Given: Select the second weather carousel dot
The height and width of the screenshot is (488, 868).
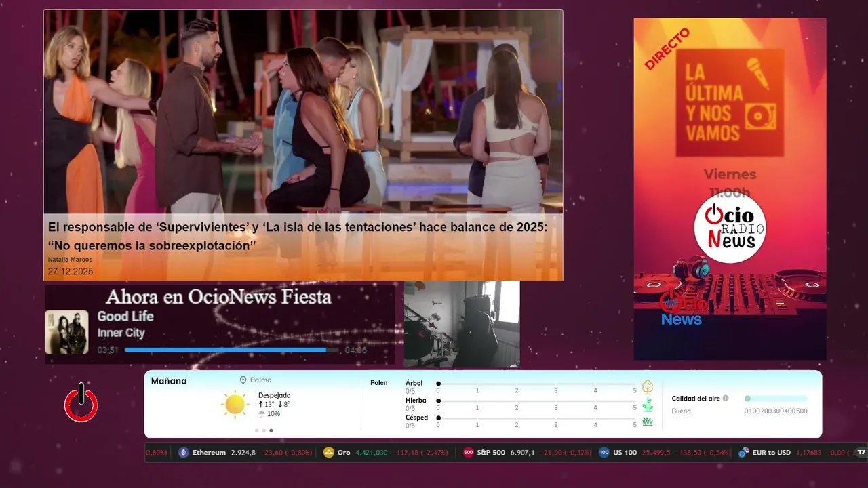Looking at the screenshot, I should click(264, 430).
